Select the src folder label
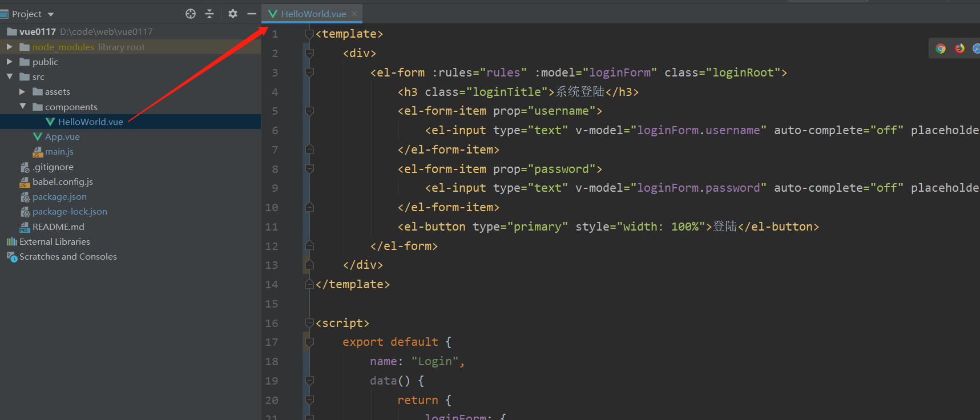980x420 pixels. [38, 77]
